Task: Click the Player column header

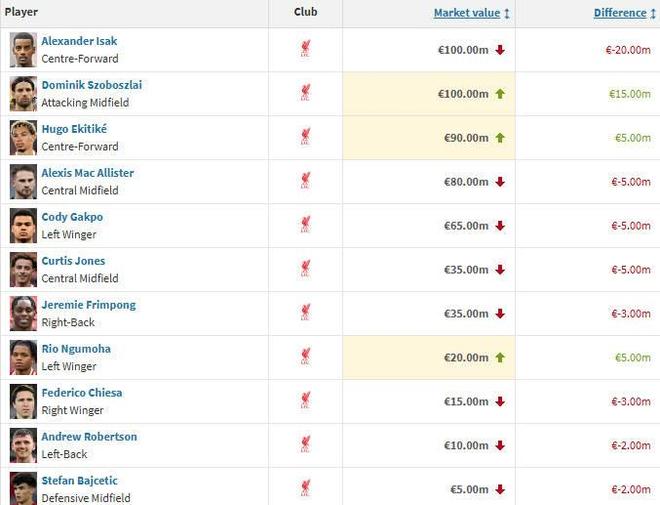Action: [21, 12]
